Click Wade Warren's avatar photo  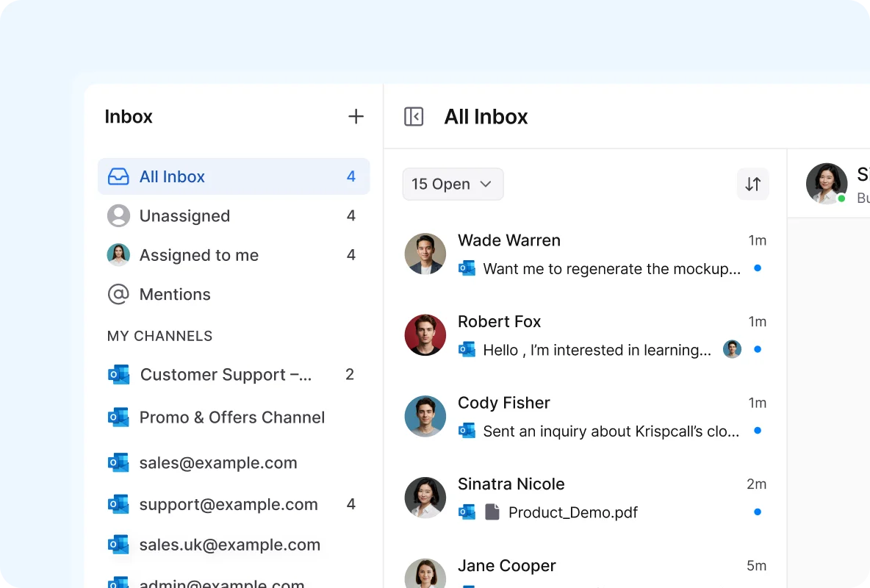(425, 254)
